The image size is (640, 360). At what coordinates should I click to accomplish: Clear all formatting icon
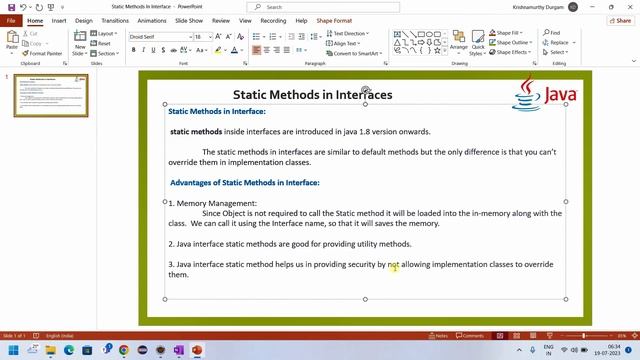[240, 37]
